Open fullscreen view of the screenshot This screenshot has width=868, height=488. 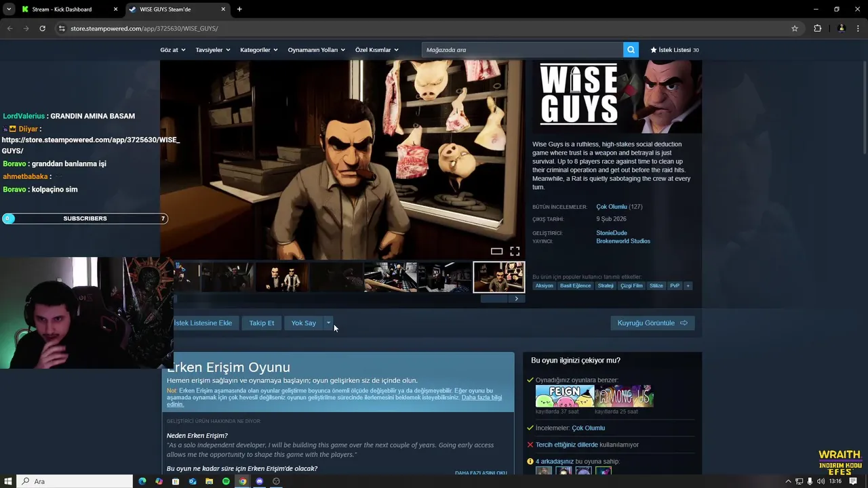pos(515,251)
